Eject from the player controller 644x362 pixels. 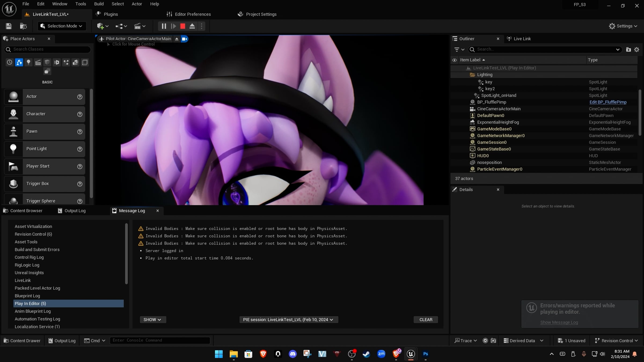click(x=192, y=26)
